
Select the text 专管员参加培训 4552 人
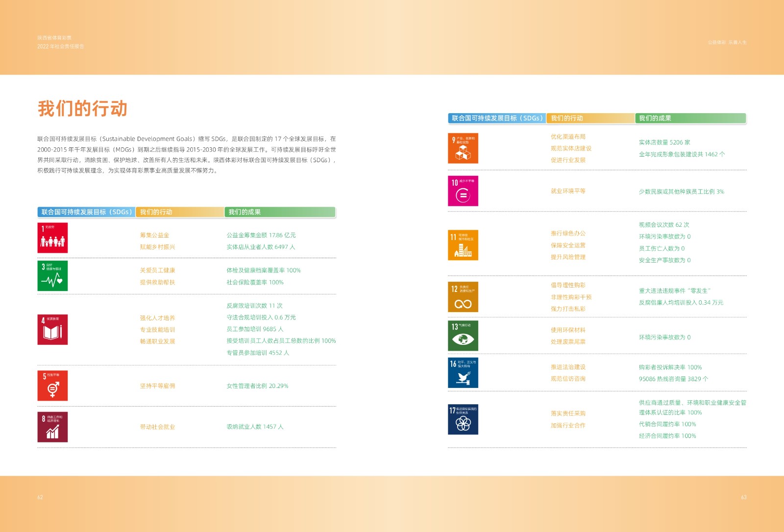[x=258, y=353]
